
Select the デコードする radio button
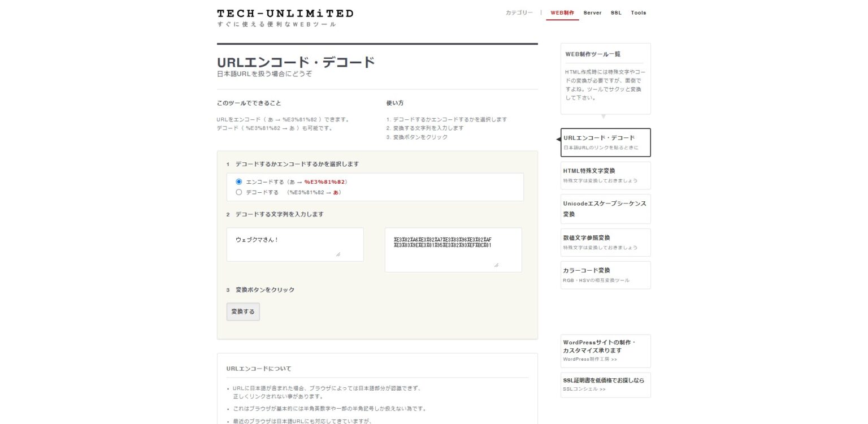[239, 192]
